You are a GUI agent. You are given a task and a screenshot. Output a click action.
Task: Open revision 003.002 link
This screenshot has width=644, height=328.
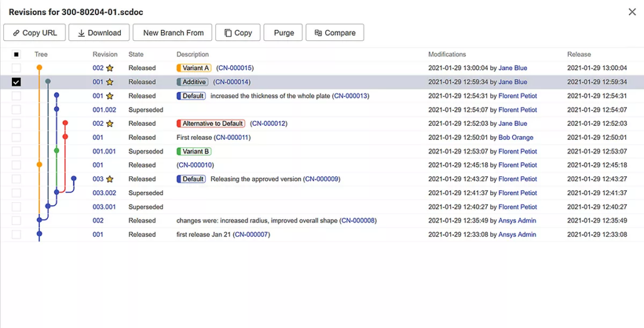point(104,193)
